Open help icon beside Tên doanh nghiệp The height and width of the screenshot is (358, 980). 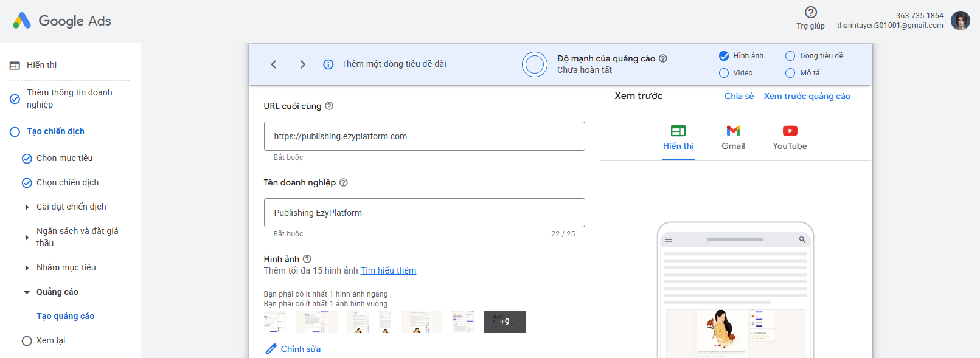(344, 182)
